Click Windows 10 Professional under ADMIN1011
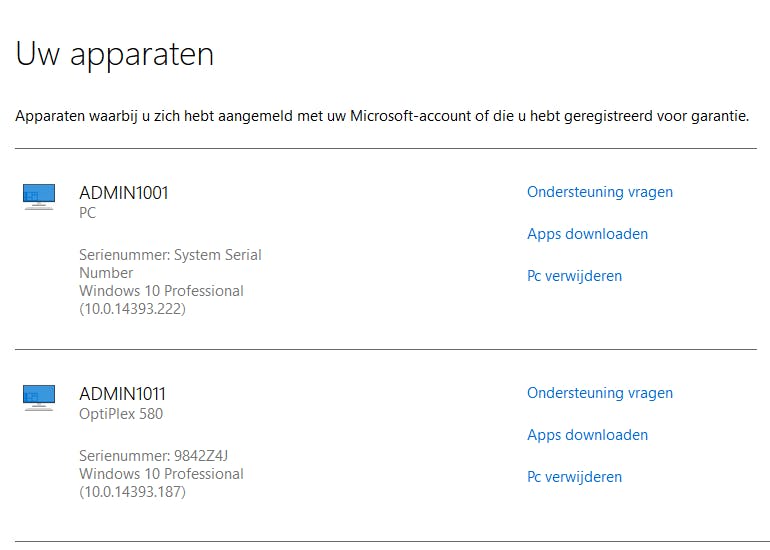This screenshot has height=550, width=770. (x=161, y=474)
